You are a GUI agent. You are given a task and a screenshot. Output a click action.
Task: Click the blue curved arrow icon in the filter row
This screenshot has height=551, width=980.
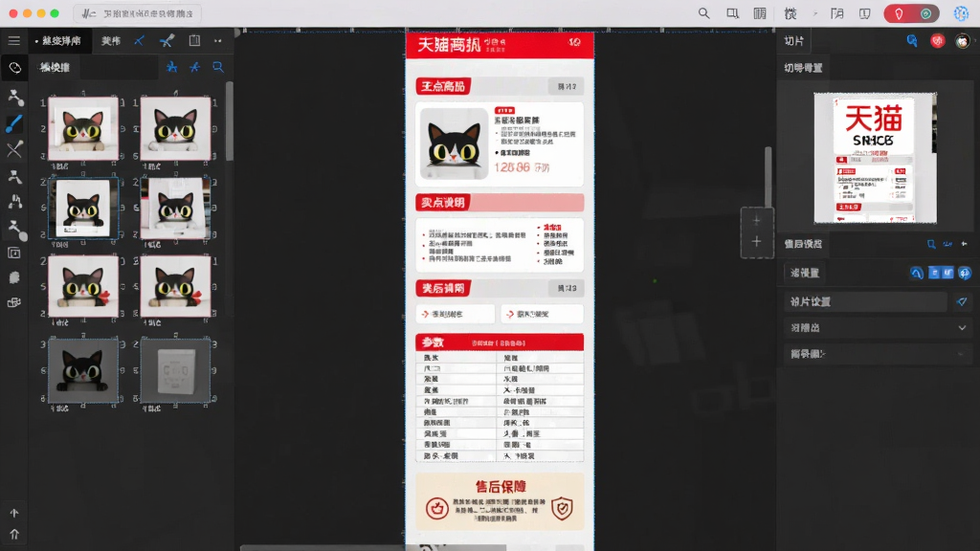[x=916, y=273]
